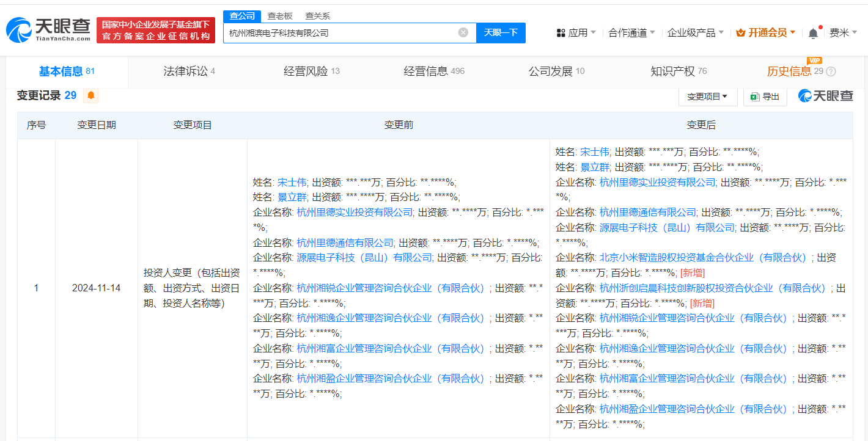Expand the 企业级产品 dropdown menu
This screenshot has height=441, width=868.
coord(695,33)
